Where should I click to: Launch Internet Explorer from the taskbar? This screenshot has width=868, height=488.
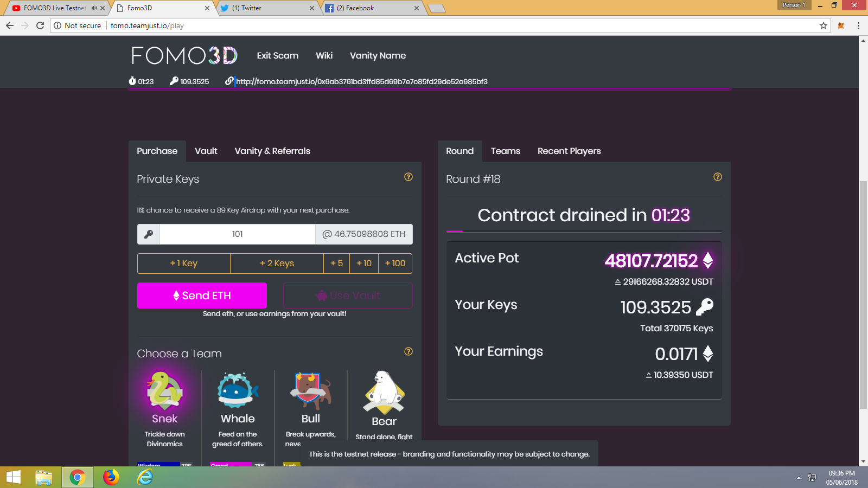click(x=145, y=477)
